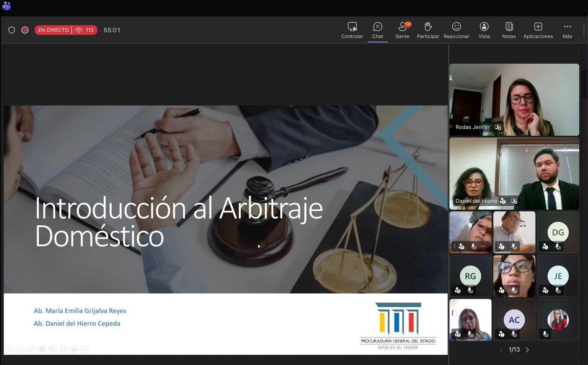Viewport: 588px width, 365px height.
Task: Click attendee status icon on RG tile
Action: click(x=458, y=291)
